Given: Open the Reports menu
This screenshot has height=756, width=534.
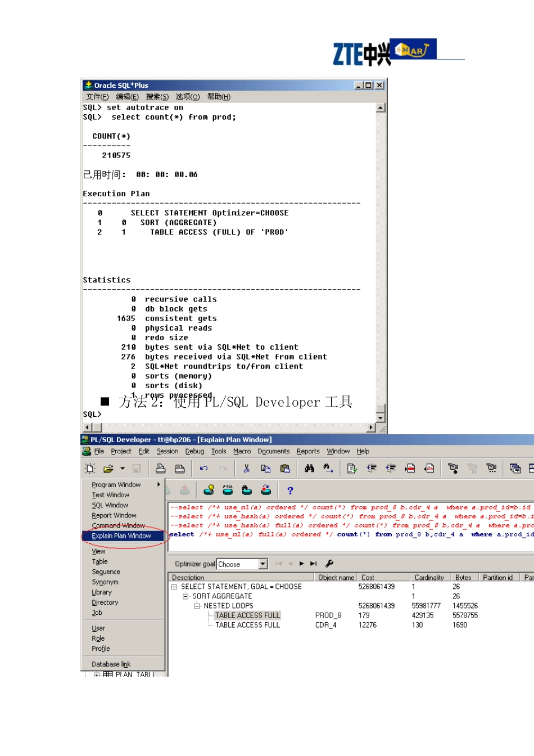Looking at the screenshot, I should coord(308,451).
